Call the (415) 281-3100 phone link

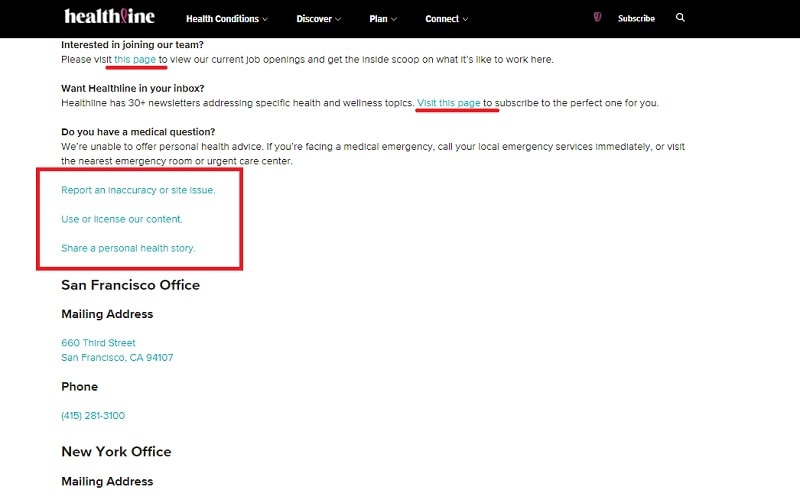93,415
